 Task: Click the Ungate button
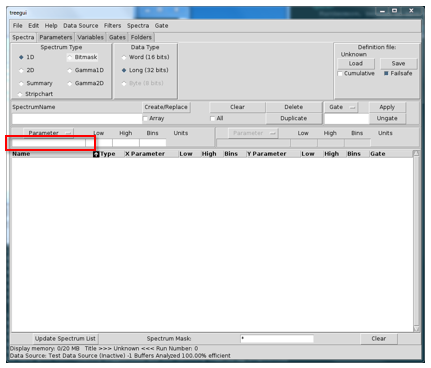pos(387,118)
